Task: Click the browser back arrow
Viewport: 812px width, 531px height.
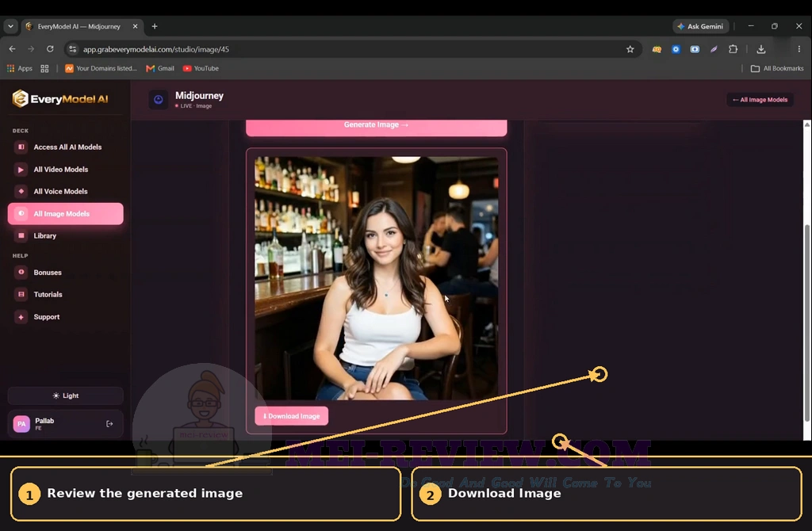Action: pyautogui.click(x=13, y=49)
